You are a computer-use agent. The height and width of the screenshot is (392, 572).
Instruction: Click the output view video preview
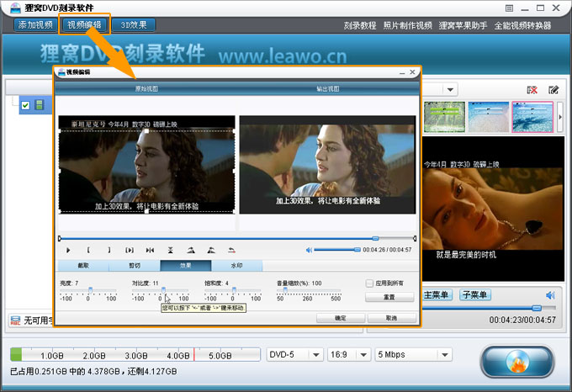point(327,165)
